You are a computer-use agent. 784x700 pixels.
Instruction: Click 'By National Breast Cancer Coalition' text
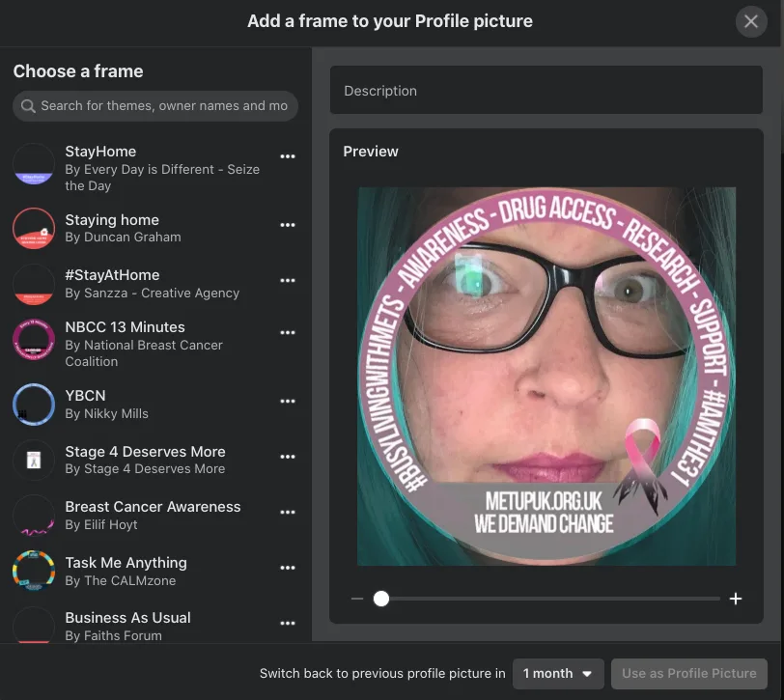click(144, 353)
